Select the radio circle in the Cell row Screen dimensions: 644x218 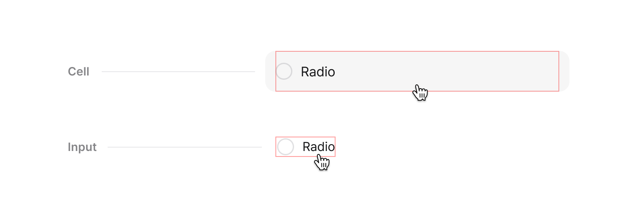point(284,71)
